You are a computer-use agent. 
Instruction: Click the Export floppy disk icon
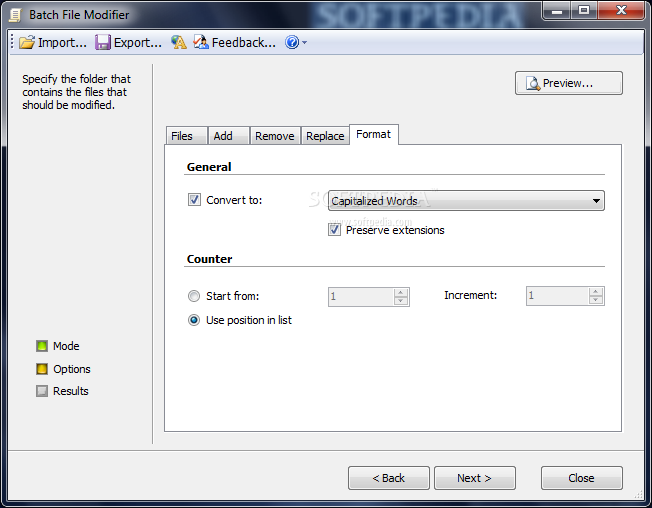103,42
